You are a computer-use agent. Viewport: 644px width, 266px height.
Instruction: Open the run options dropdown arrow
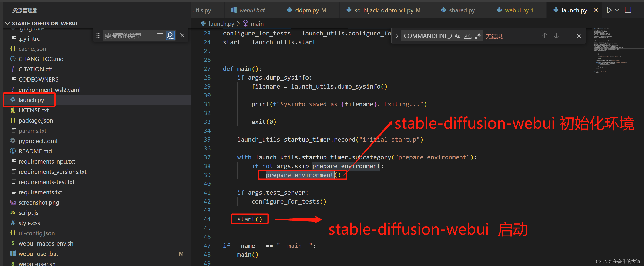click(x=617, y=10)
